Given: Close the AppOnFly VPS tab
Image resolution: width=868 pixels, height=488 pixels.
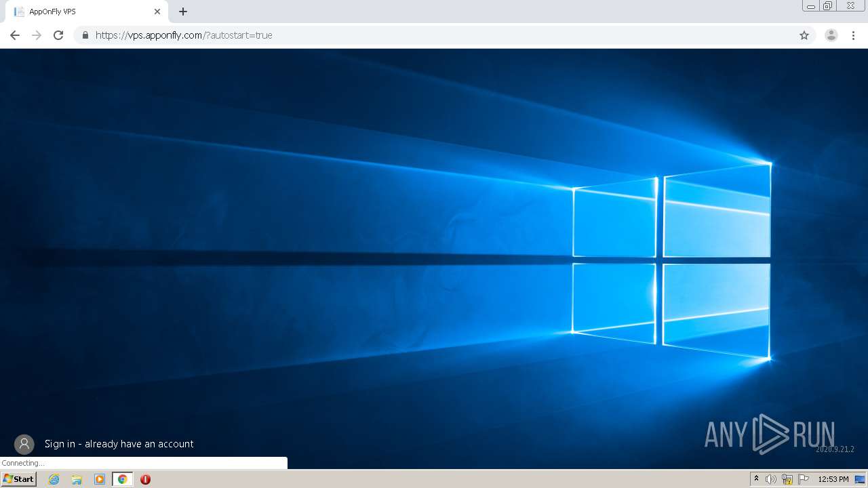Looking at the screenshot, I should pyautogui.click(x=157, y=12).
